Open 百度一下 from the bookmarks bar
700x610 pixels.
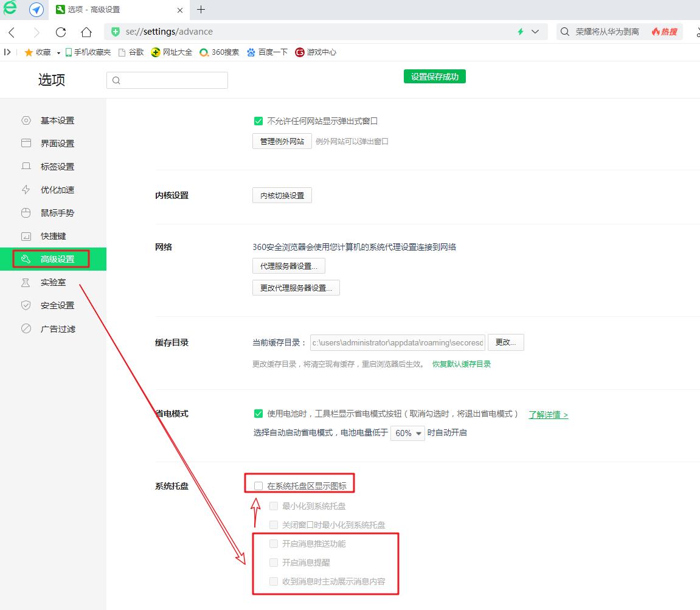click(x=266, y=52)
